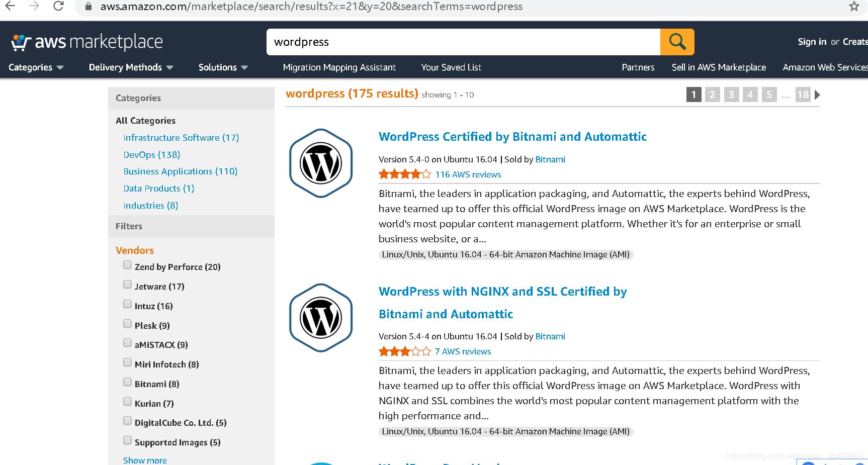Screen dimensions: 868x465
Task: Click Sign in
Action: point(812,42)
